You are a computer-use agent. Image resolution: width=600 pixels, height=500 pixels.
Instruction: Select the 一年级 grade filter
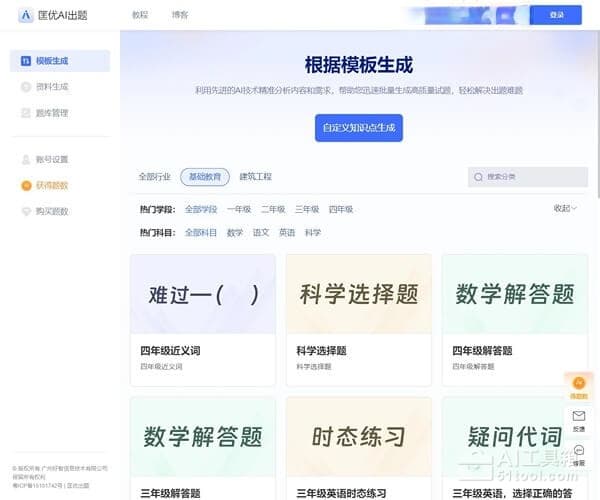239,210
